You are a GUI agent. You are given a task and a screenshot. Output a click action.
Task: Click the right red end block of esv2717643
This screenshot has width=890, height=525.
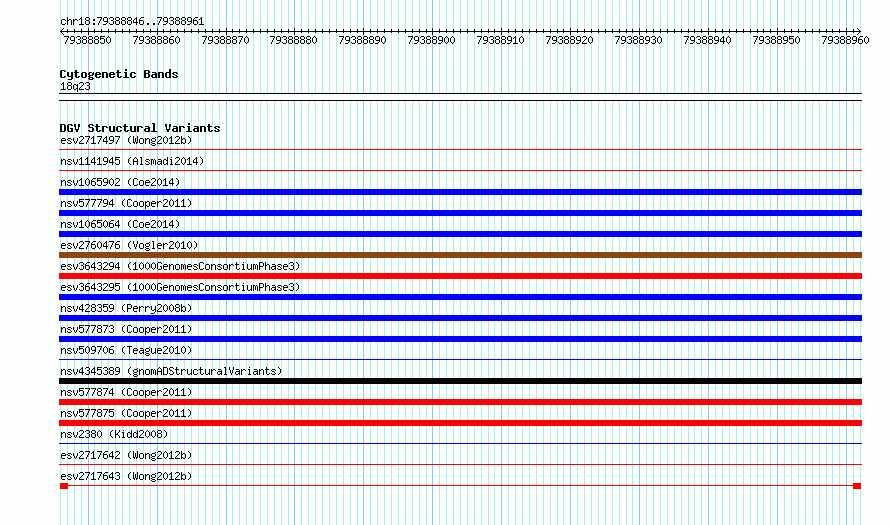coord(857,486)
